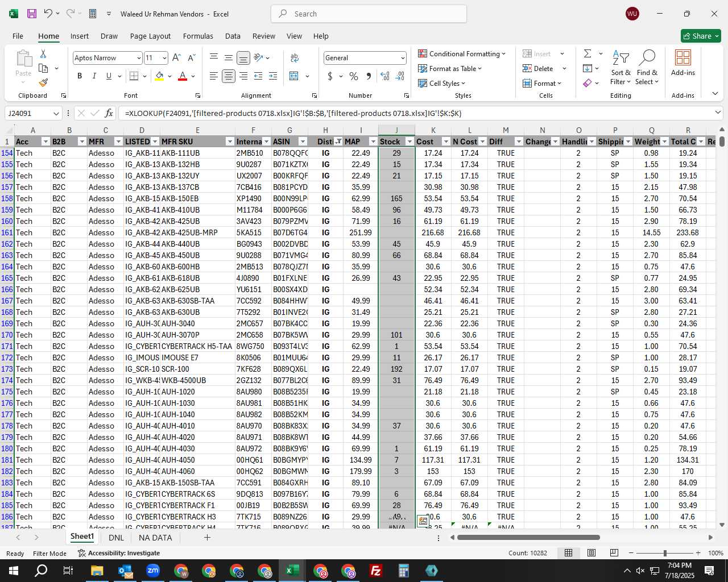Image resolution: width=728 pixels, height=582 pixels.
Task: Open filter dropdown on the Stock column header
Action: [x=409, y=142]
